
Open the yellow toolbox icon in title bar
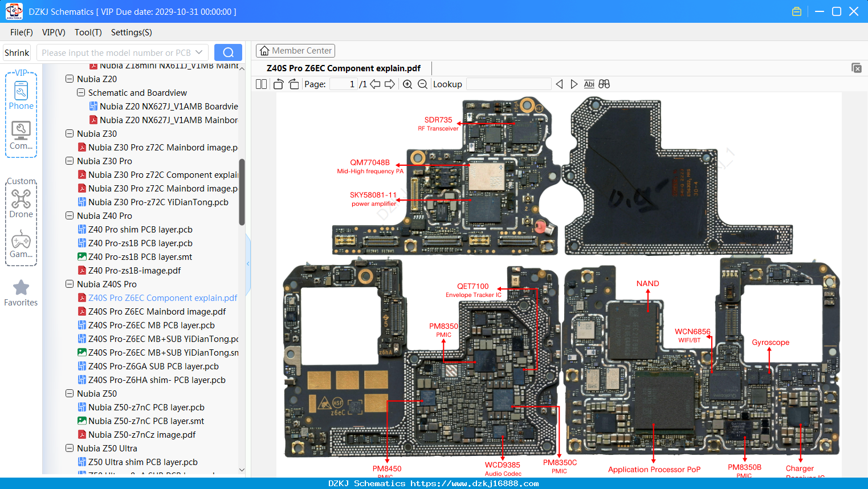pyautogui.click(x=797, y=11)
